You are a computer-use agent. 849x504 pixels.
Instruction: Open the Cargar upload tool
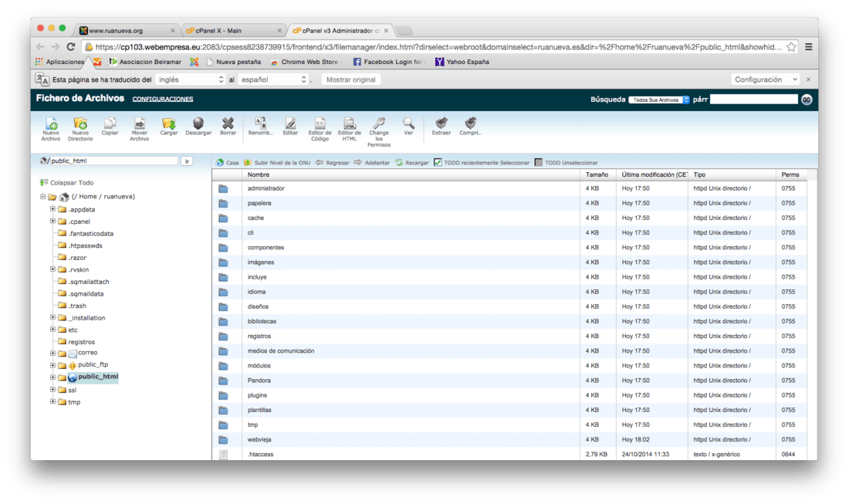tap(169, 126)
